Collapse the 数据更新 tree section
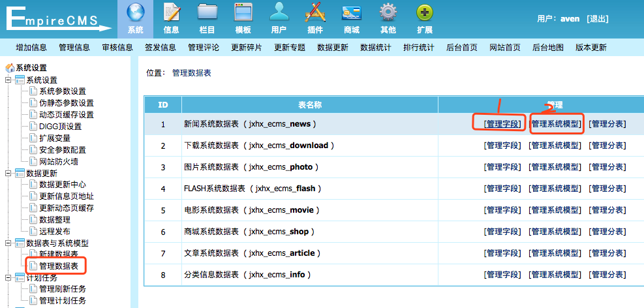 pyautogui.click(x=8, y=174)
